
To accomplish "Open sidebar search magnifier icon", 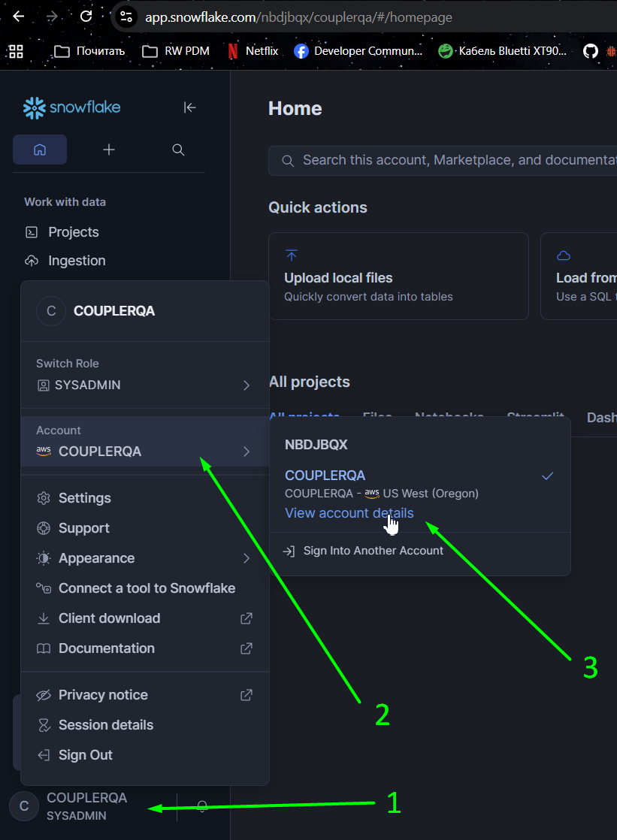I will (x=179, y=150).
